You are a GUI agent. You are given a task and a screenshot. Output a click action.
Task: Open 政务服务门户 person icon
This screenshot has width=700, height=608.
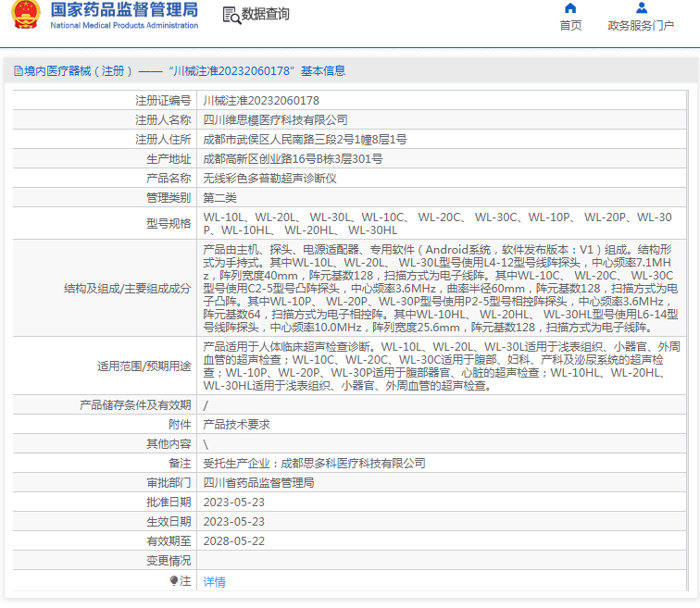[x=641, y=7]
